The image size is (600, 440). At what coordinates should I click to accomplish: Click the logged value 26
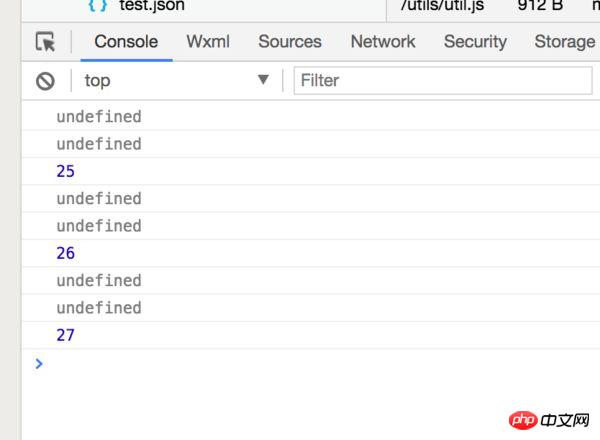[65, 253]
